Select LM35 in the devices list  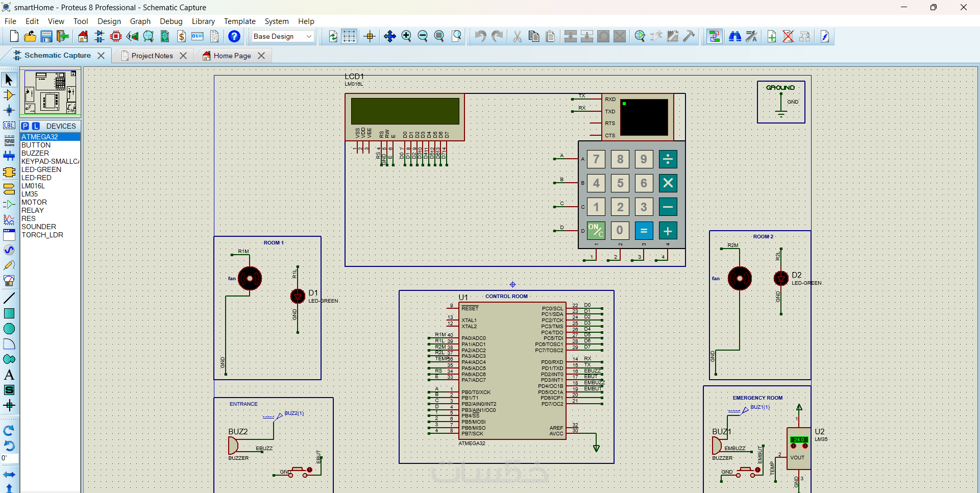30,194
